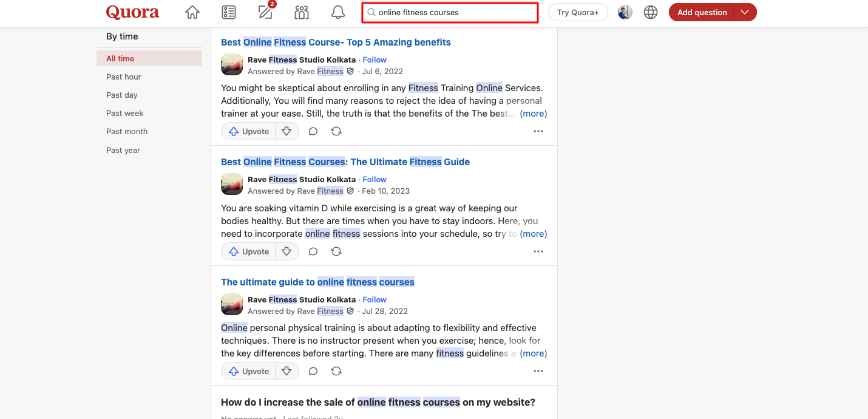Open Rave Fitness Studio Kolkata name on Jul 6 post

(x=302, y=60)
